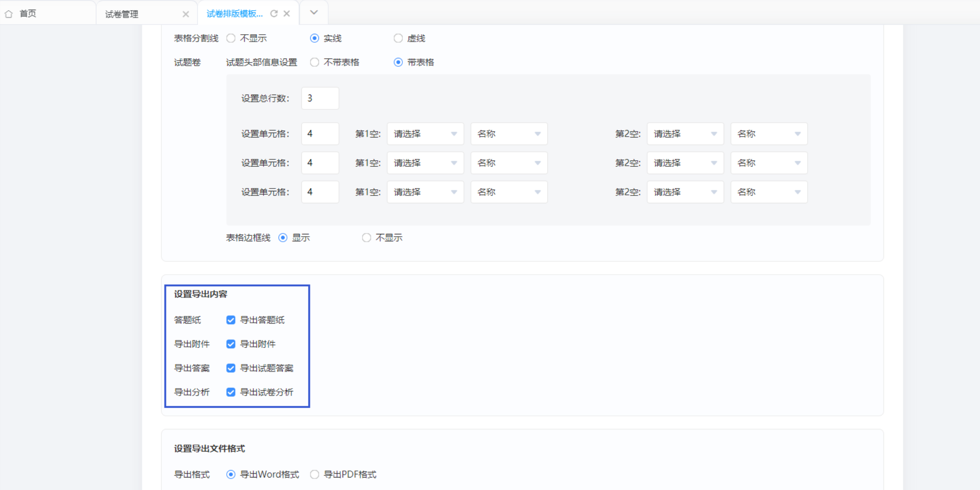
Task: Select the 虚线 table divider option
Action: pos(398,38)
